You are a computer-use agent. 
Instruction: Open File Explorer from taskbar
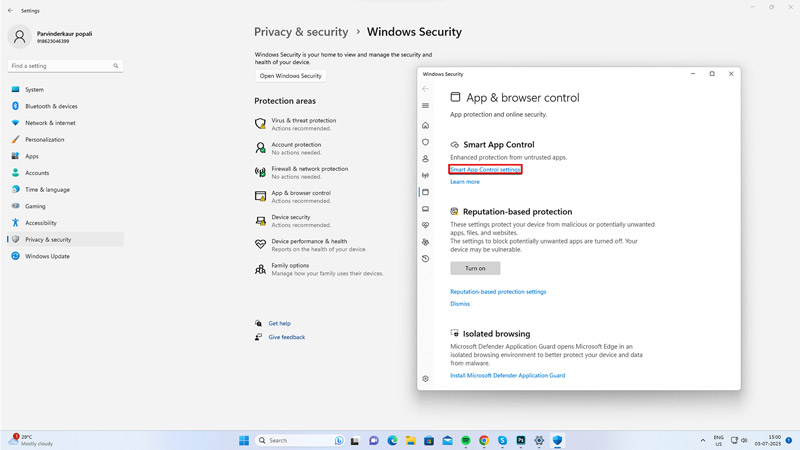[411, 440]
